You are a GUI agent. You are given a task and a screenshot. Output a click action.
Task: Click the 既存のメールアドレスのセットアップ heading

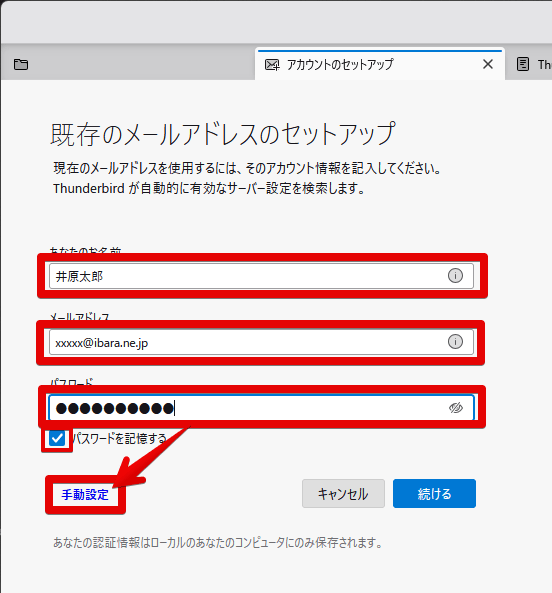point(223,134)
